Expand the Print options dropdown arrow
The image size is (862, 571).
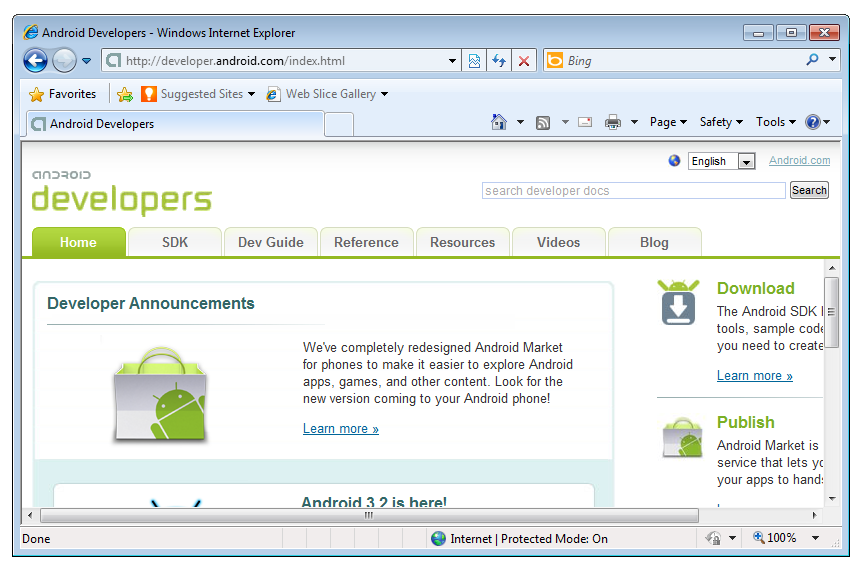tap(634, 122)
